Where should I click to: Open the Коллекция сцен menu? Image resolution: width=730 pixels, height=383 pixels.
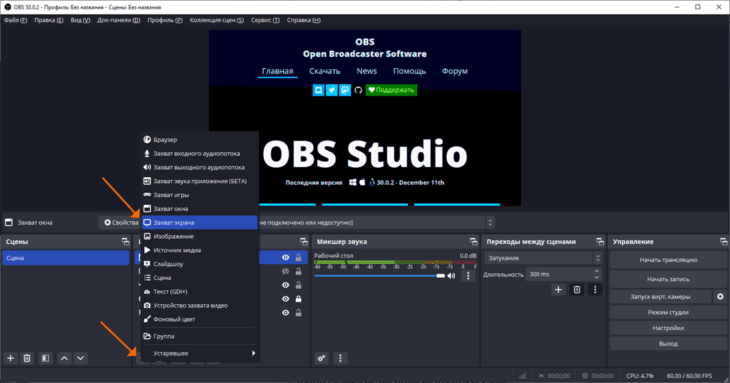tap(216, 20)
